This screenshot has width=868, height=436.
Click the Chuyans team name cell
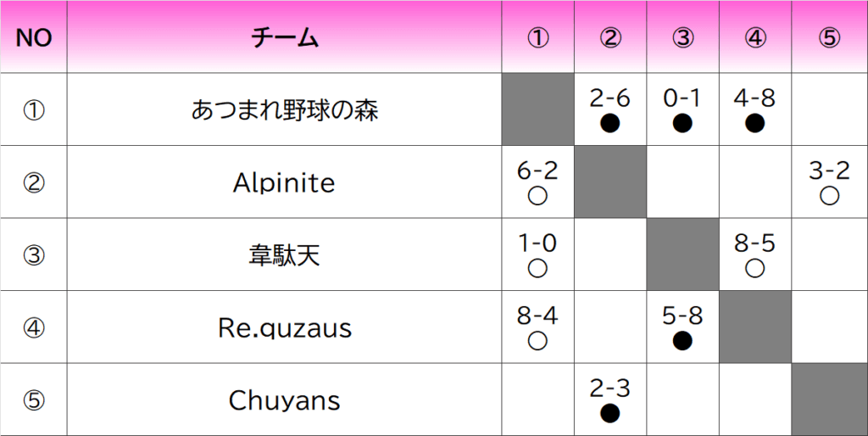(x=284, y=400)
